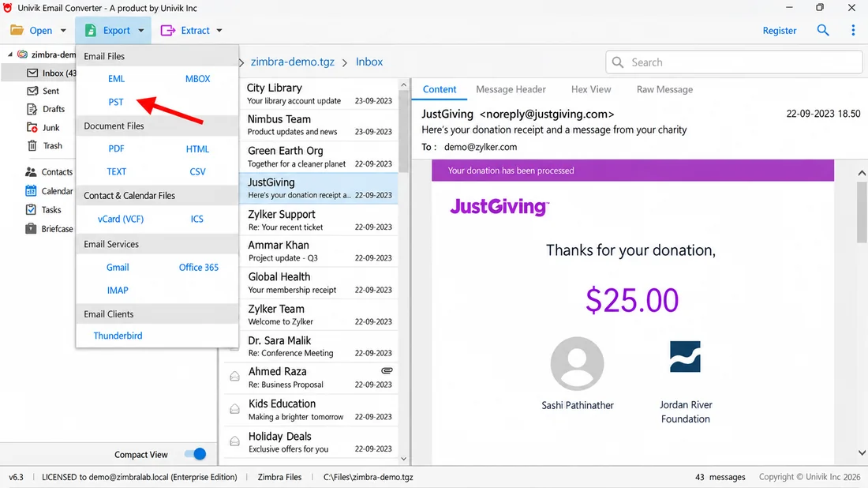The height and width of the screenshot is (488, 868).
Task: Switch to the Raw Message tab
Action: tap(664, 89)
